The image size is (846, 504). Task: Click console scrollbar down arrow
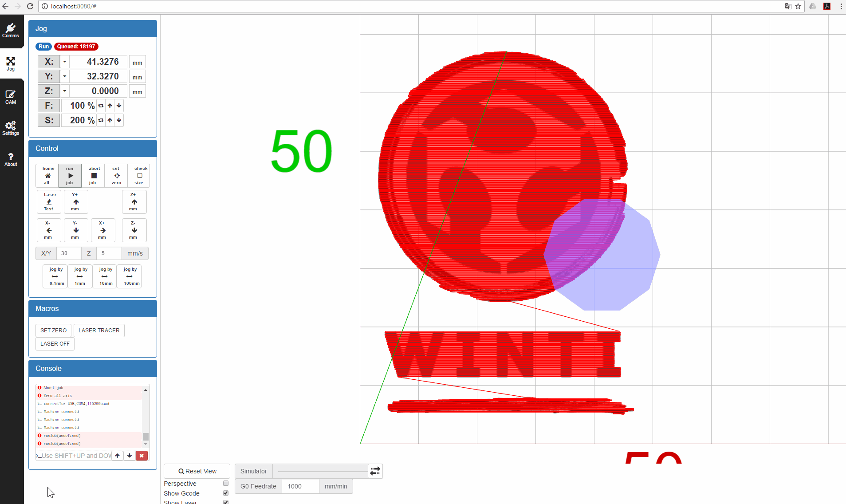(x=146, y=444)
